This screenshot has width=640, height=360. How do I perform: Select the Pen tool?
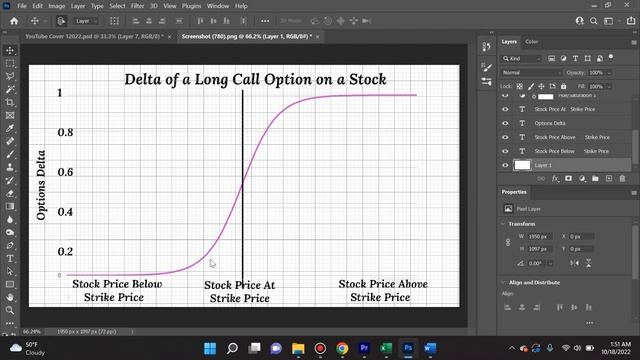point(10,245)
